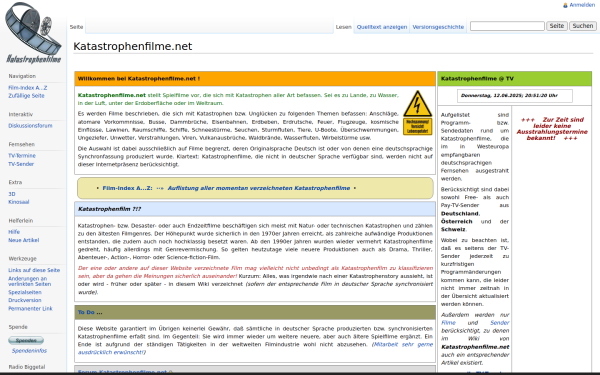Open TV-Termine in sidebar
This screenshot has width=600, height=375.
click(22, 156)
